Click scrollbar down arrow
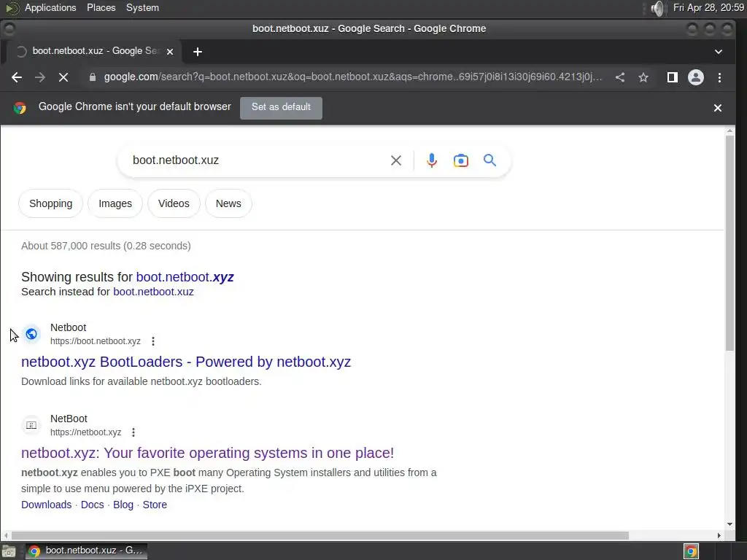The height and width of the screenshot is (560, 747). click(x=729, y=524)
